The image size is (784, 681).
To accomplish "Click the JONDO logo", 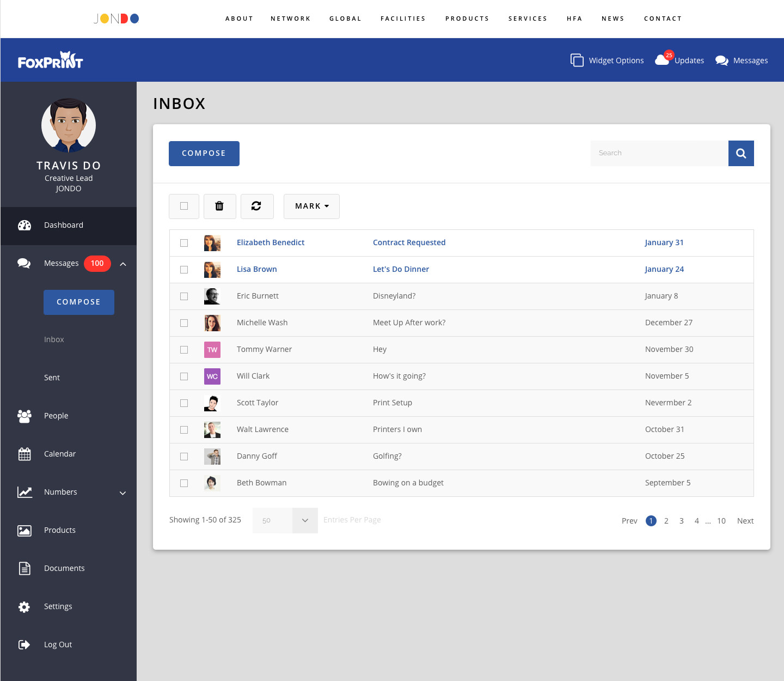I will coord(116,19).
